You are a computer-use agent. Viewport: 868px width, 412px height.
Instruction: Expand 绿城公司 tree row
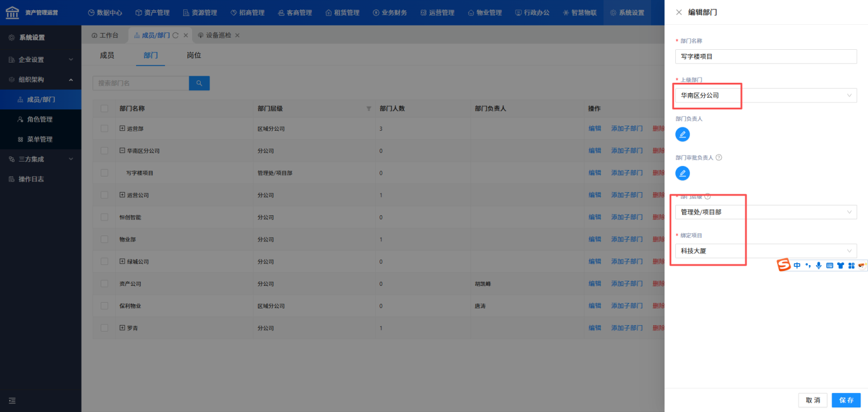(x=122, y=262)
